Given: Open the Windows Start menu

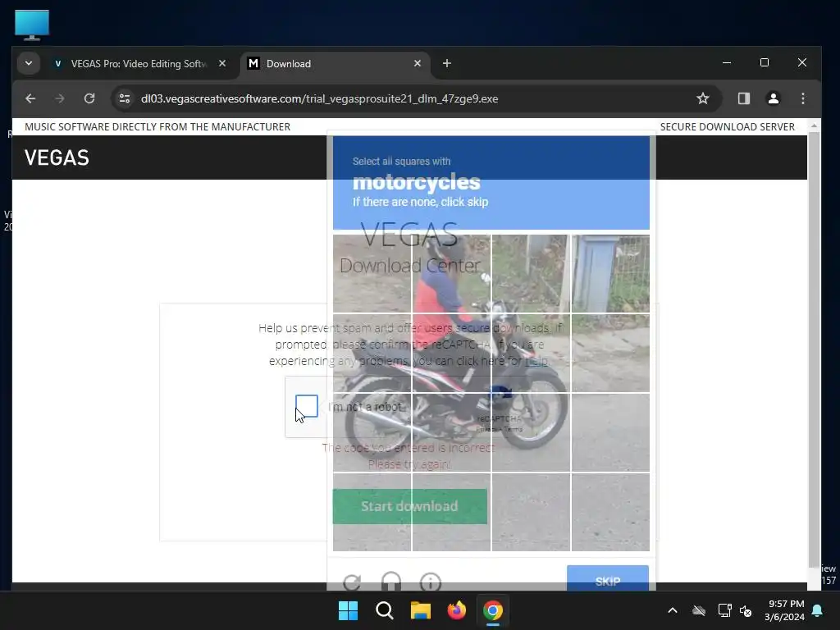Looking at the screenshot, I should click(x=348, y=610).
